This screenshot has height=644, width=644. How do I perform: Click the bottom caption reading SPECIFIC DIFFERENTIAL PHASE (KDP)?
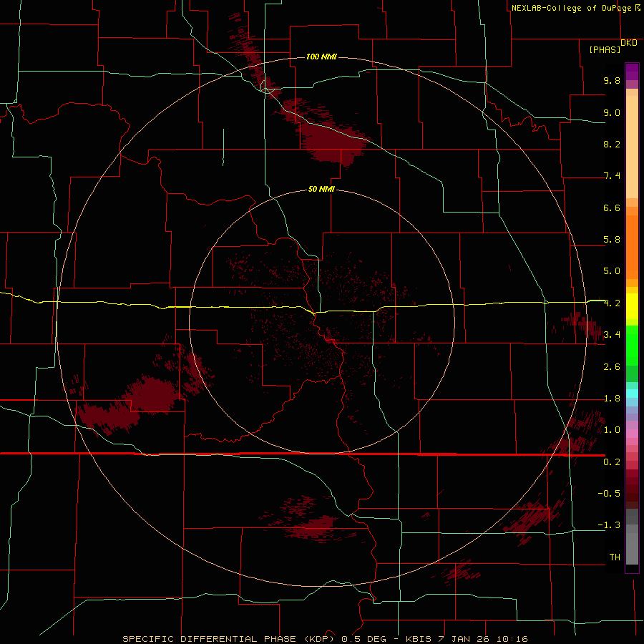pos(229,639)
